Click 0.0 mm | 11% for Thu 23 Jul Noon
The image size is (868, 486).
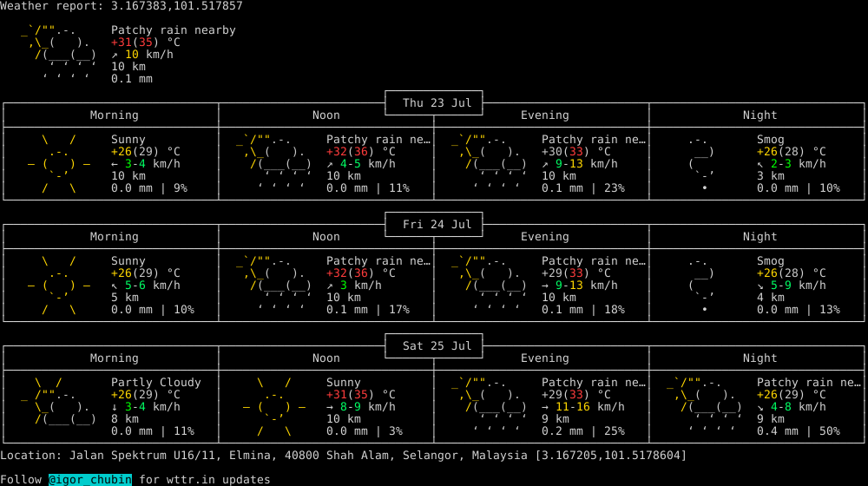367,188
